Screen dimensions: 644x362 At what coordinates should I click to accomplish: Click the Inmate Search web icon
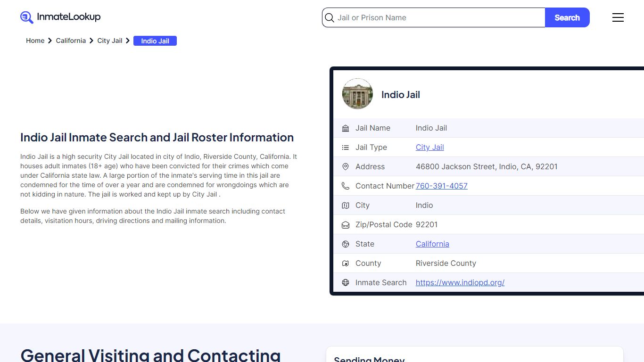346,283
